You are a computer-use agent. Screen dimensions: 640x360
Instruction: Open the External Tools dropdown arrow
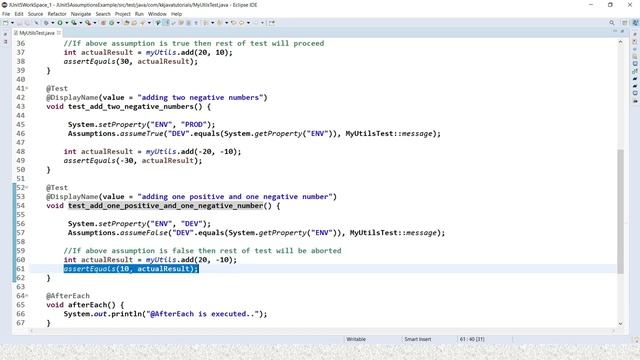[95, 23]
